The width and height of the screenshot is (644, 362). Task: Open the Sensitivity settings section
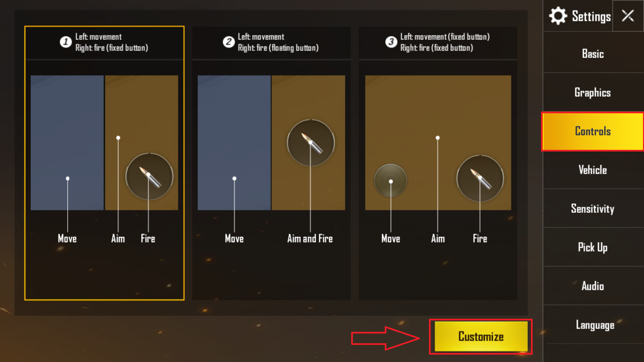(592, 208)
